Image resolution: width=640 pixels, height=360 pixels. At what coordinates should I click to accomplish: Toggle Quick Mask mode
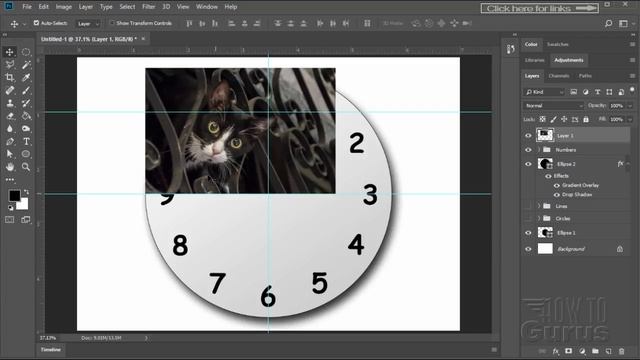9,220
